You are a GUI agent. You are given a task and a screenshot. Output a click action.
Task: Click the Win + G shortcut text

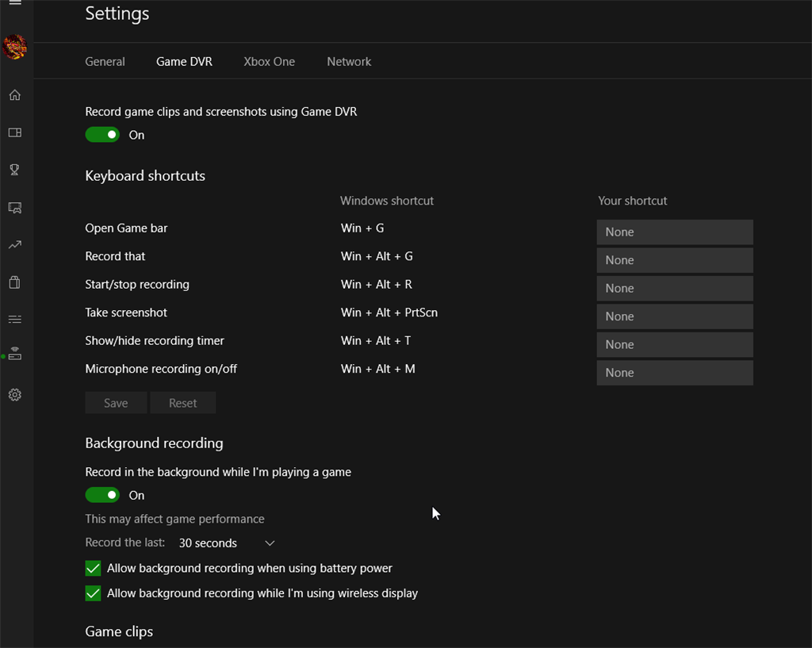pyautogui.click(x=362, y=228)
